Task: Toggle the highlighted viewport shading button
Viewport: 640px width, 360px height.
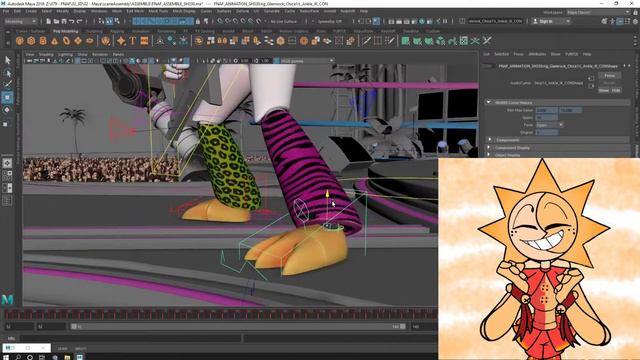Action: pos(132,61)
